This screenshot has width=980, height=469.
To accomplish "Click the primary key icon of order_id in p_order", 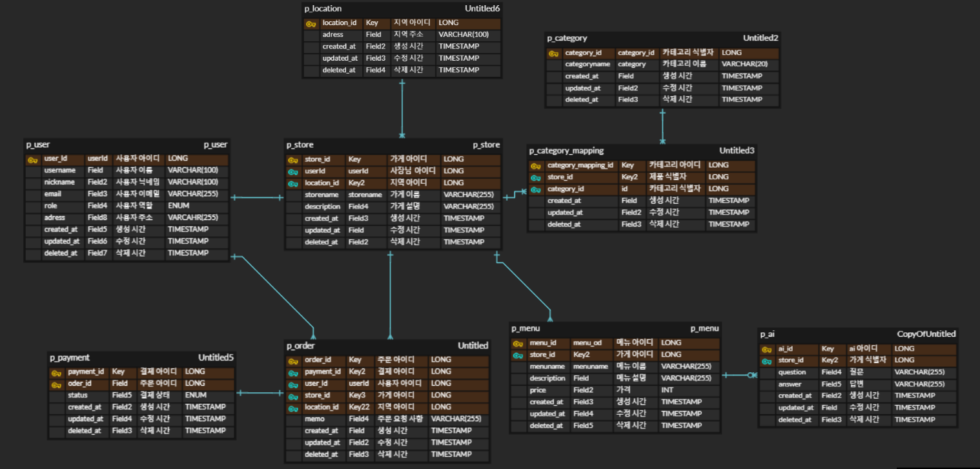I will 293,361.
